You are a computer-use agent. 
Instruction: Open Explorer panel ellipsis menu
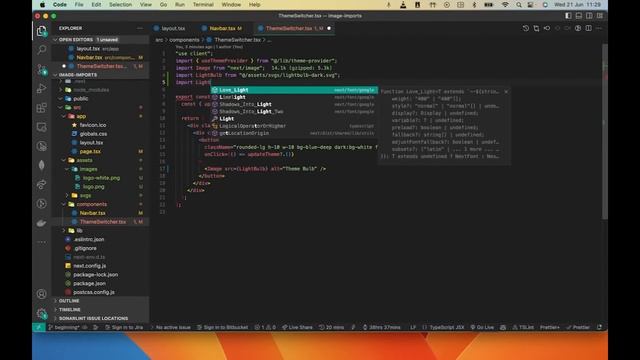tap(140, 28)
